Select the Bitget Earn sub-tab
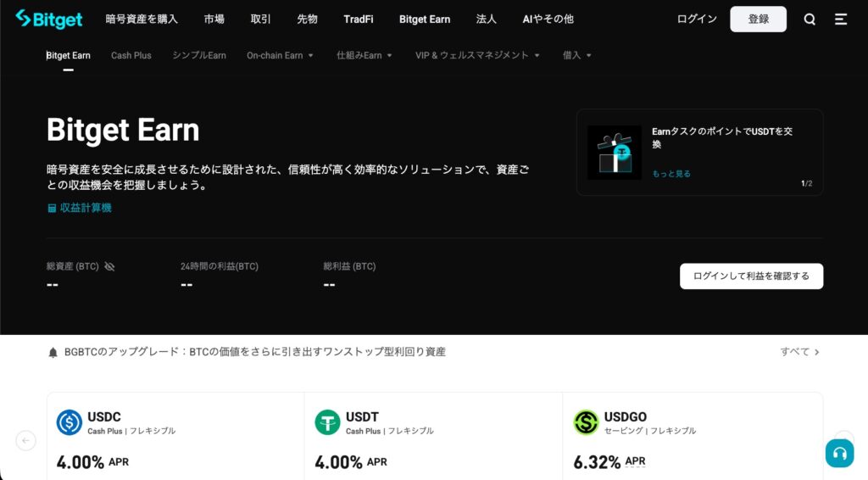The image size is (868, 480). click(x=68, y=55)
